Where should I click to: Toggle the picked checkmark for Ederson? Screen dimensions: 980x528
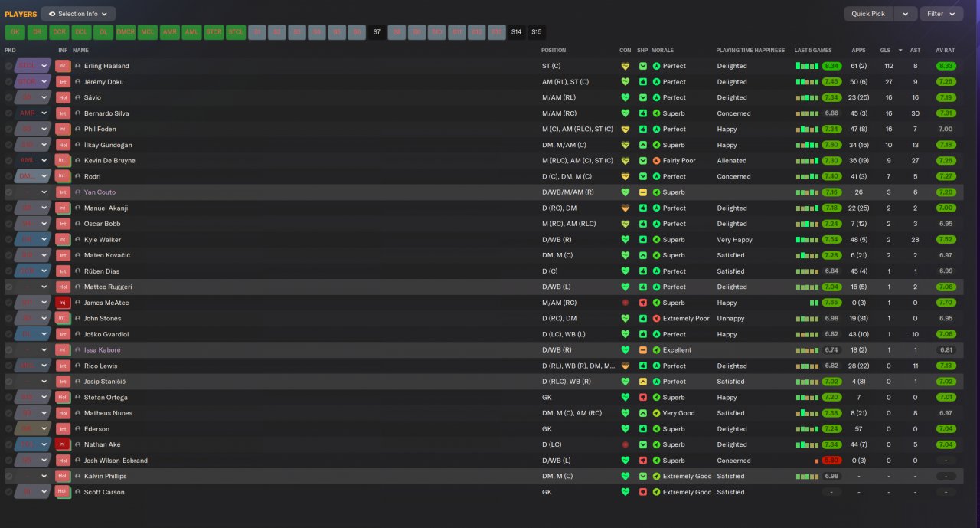coord(9,429)
